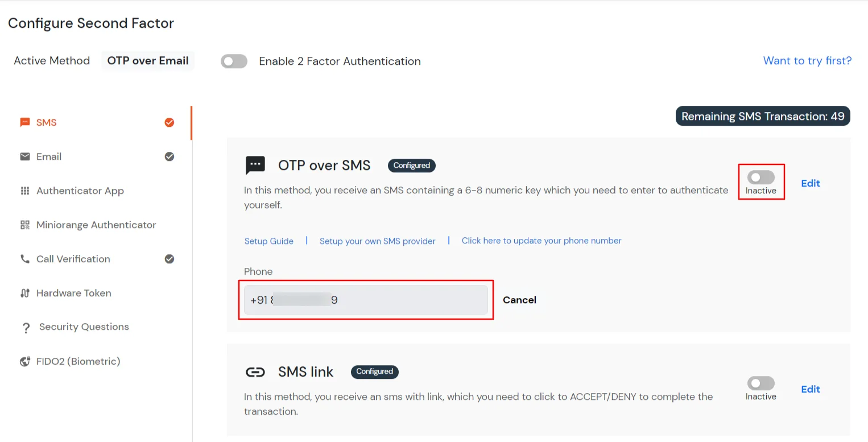Open Security Questions setup
The width and height of the screenshot is (868, 442).
click(x=83, y=327)
